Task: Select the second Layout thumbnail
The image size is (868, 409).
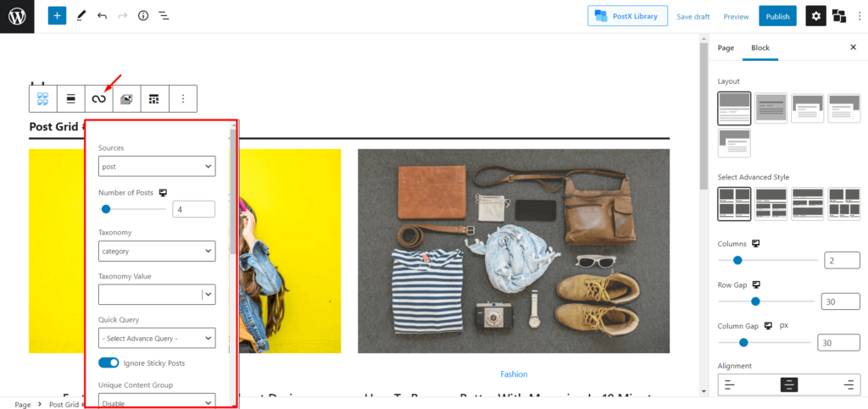Action: [x=771, y=108]
